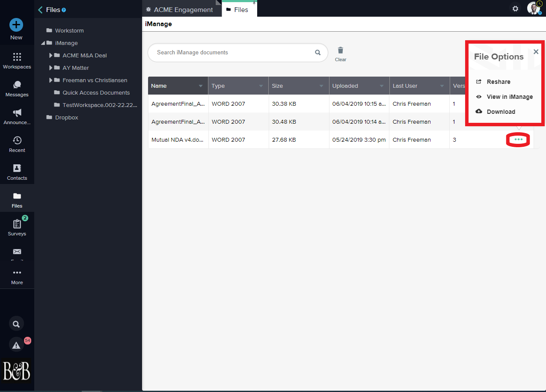Open the Announcements megaphone icon
Image resolution: width=546 pixels, height=392 pixels.
(x=17, y=113)
